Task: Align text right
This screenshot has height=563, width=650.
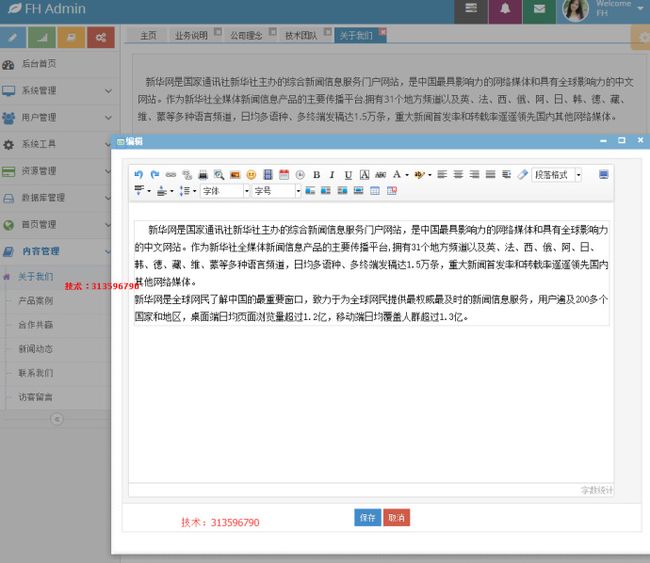Action: click(x=474, y=175)
